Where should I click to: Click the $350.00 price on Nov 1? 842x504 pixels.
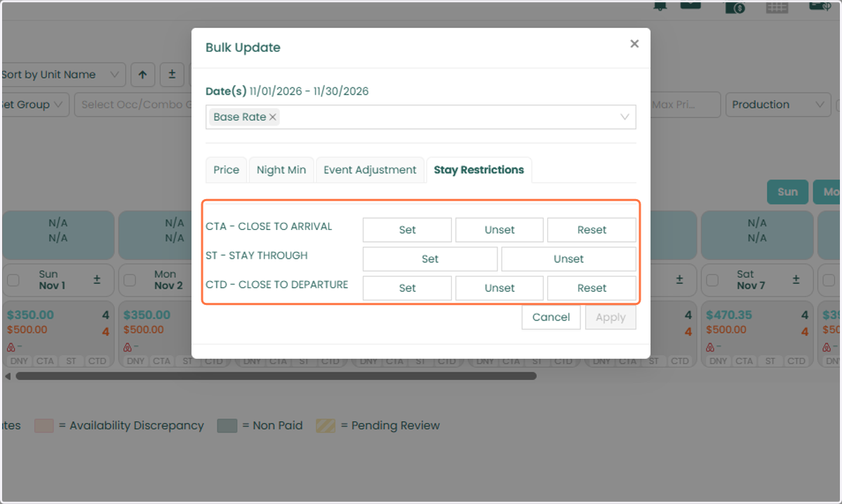tap(29, 315)
